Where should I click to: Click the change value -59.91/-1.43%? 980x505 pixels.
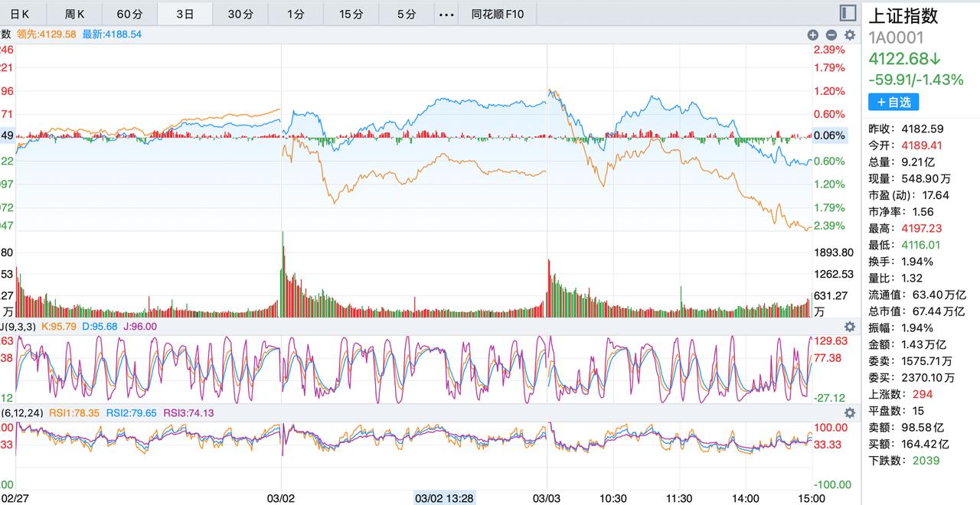click(x=916, y=80)
